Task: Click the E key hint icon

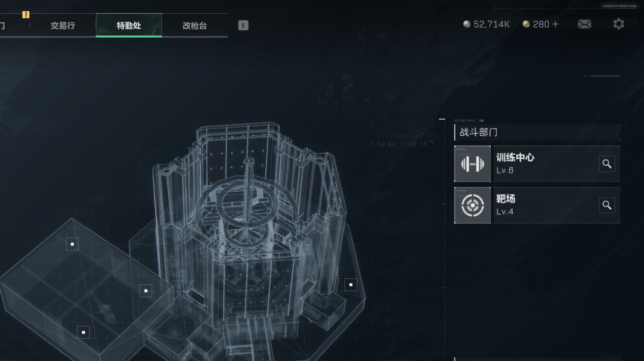Action: 243,26
